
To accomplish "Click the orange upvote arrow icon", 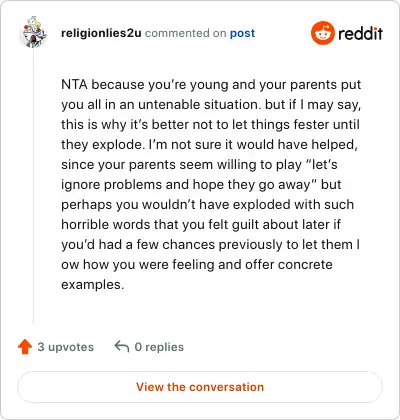I will coord(25,347).
